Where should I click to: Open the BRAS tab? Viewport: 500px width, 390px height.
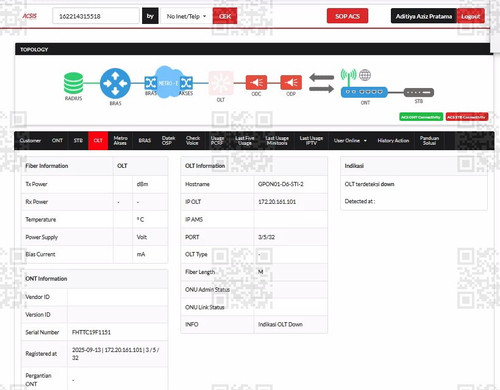click(145, 141)
